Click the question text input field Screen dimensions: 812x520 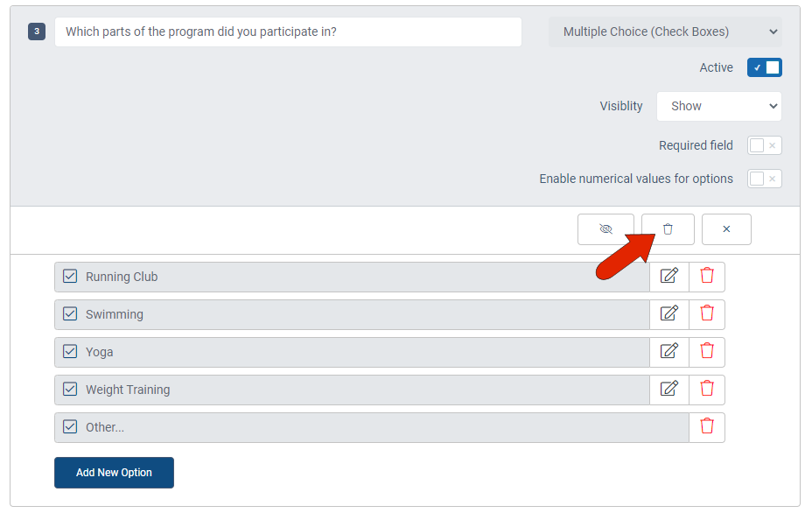pyautogui.click(x=288, y=32)
